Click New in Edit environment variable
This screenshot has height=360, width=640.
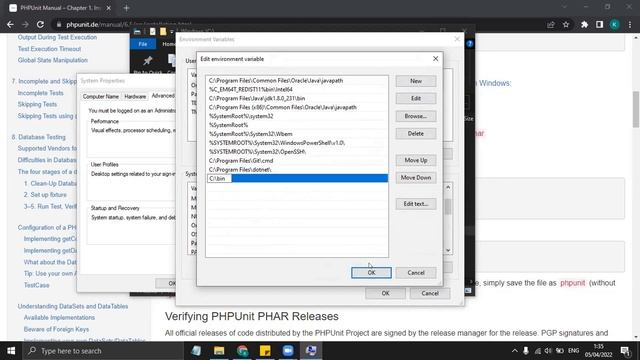416,81
